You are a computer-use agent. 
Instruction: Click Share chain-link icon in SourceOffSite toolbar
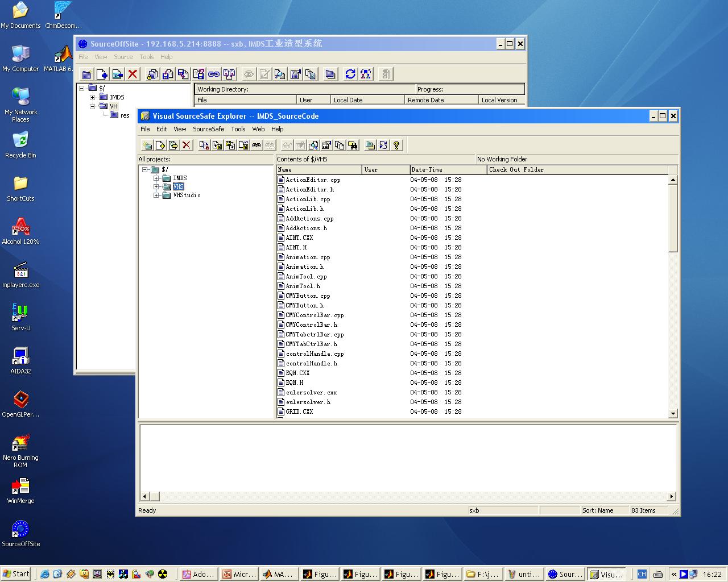click(214, 74)
